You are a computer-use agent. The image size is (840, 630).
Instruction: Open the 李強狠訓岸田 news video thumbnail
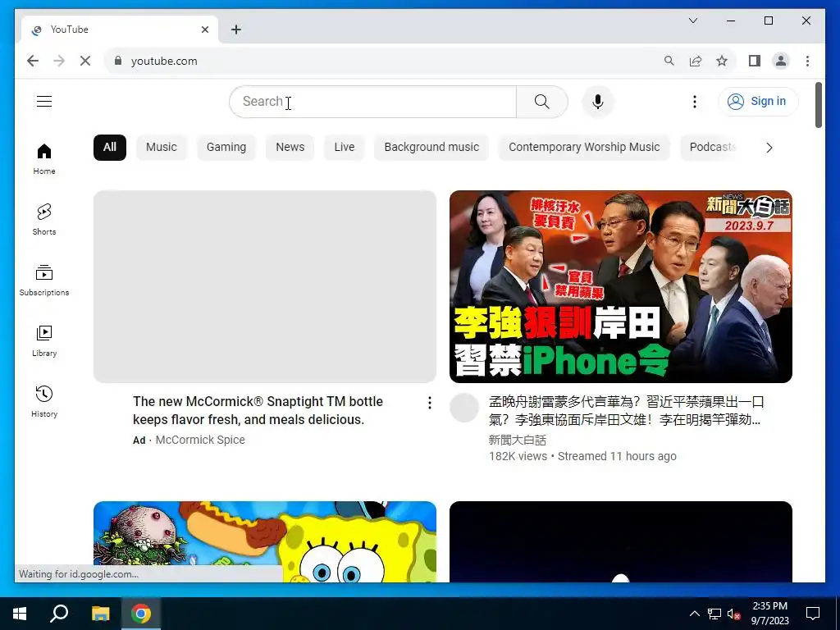point(620,286)
